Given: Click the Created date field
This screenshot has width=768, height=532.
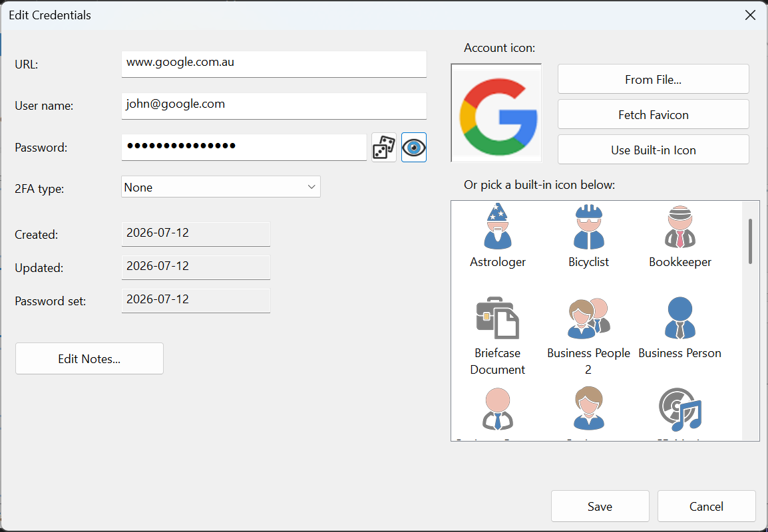Looking at the screenshot, I should pyautogui.click(x=196, y=234).
